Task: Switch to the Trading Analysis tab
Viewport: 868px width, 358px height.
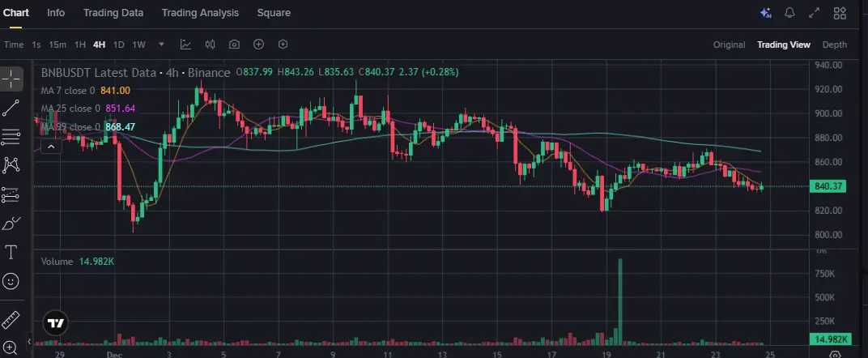Action: [200, 13]
